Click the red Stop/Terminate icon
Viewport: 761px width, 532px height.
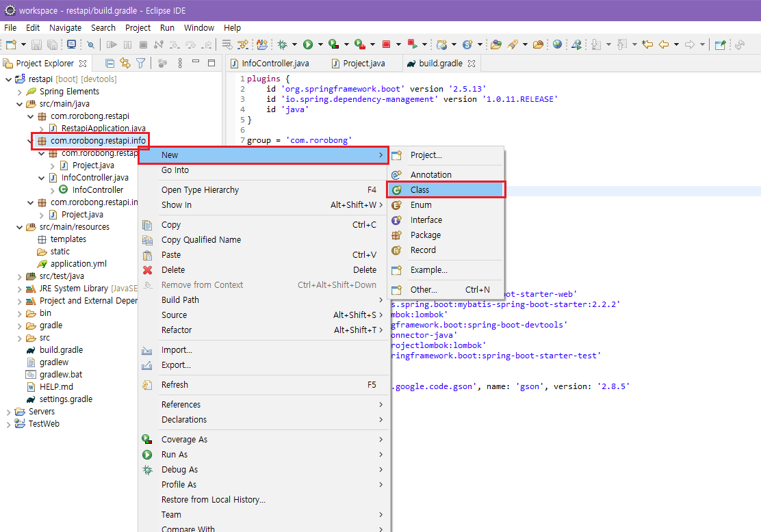387,44
